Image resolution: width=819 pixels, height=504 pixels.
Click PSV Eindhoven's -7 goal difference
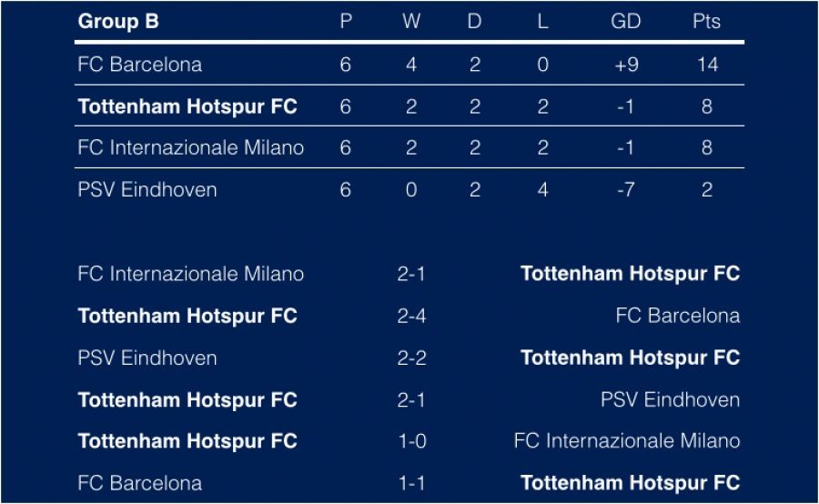click(x=626, y=190)
